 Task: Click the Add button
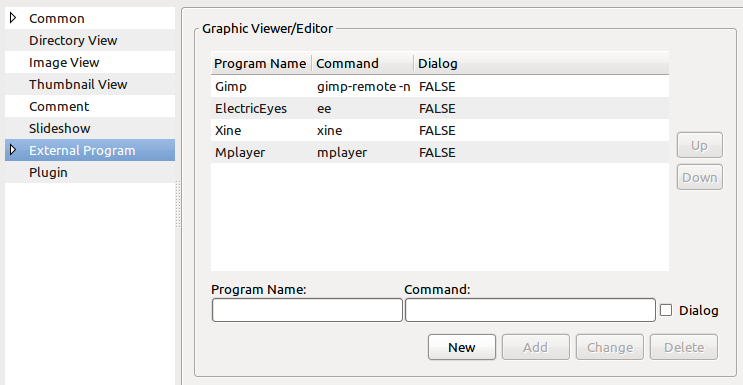click(535, 347)
